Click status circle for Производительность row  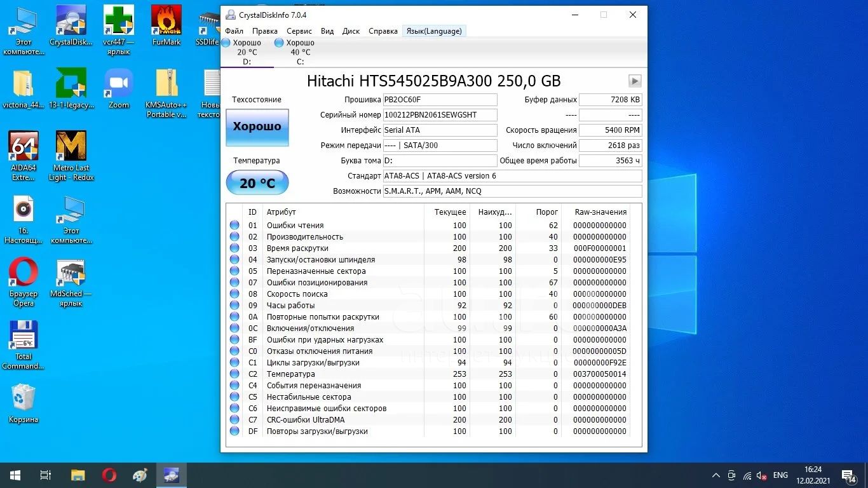234,236
